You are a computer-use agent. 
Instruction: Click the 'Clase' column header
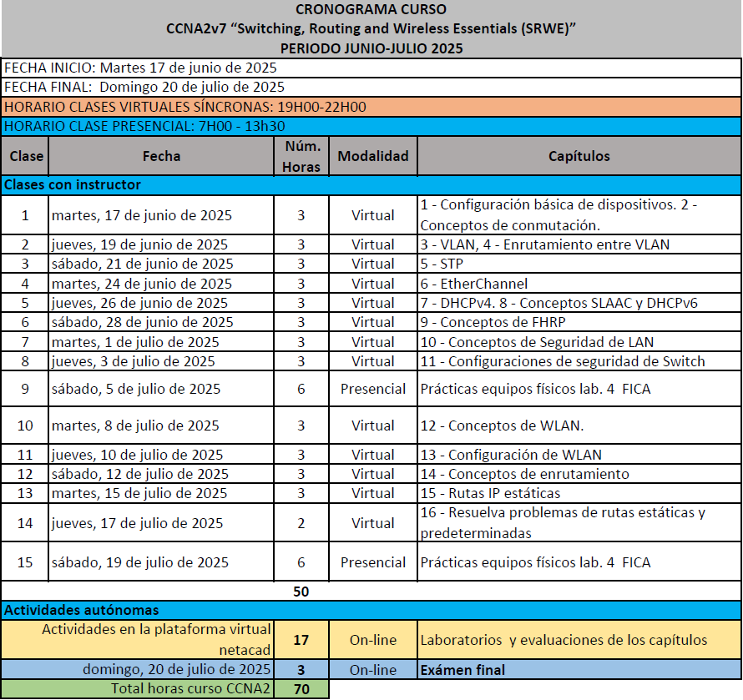(x=25, y=156)
